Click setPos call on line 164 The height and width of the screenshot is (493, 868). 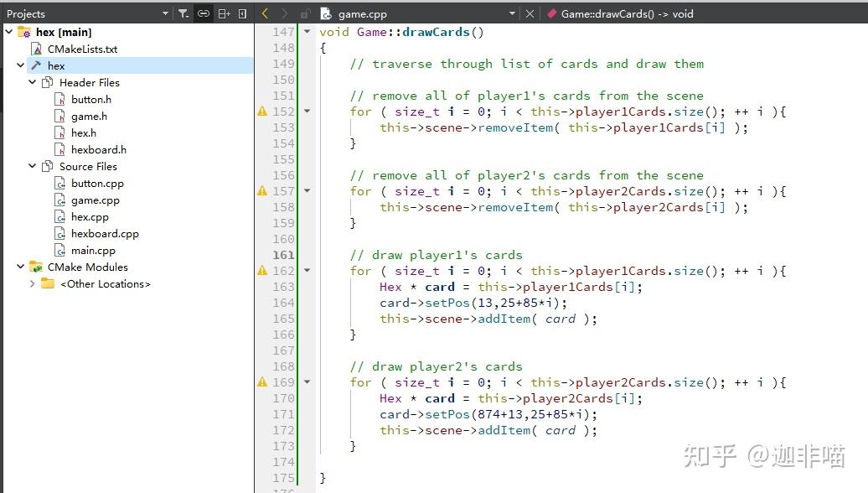point(447,303)
